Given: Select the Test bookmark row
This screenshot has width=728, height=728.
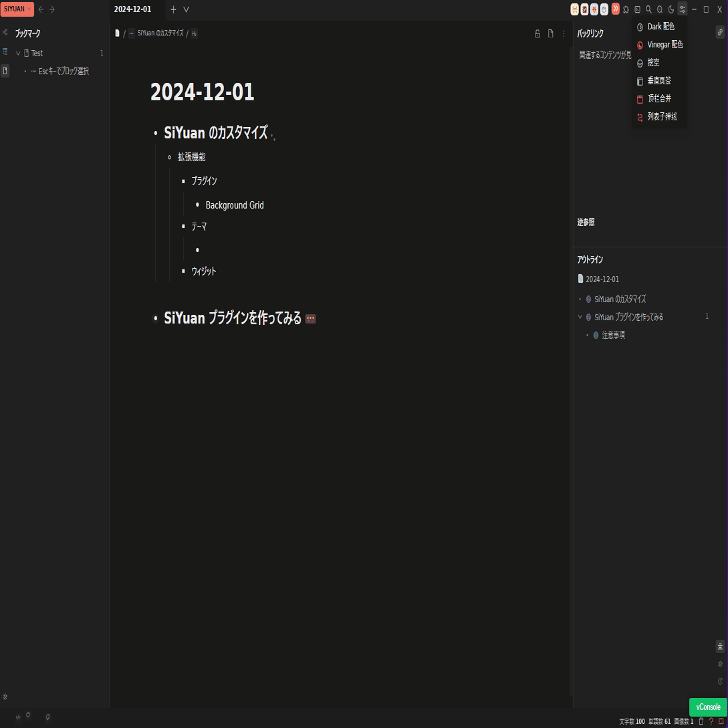Looking at the screenshot, I should (59, 53).
